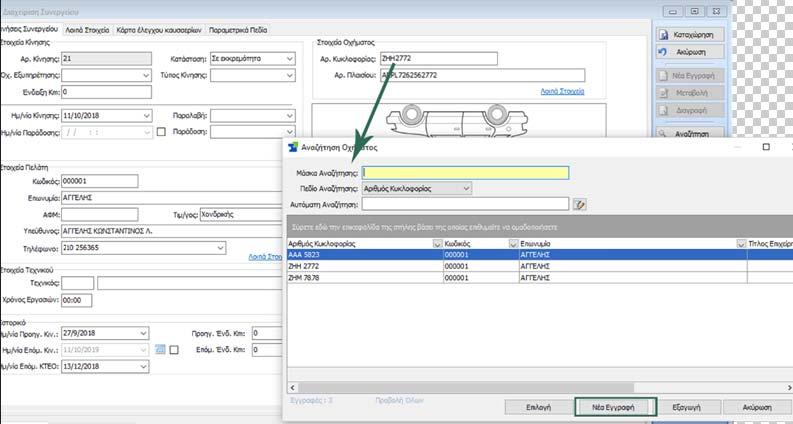Click the vehicle diagram image
This screenshot has width=793, height=424.
457,120
